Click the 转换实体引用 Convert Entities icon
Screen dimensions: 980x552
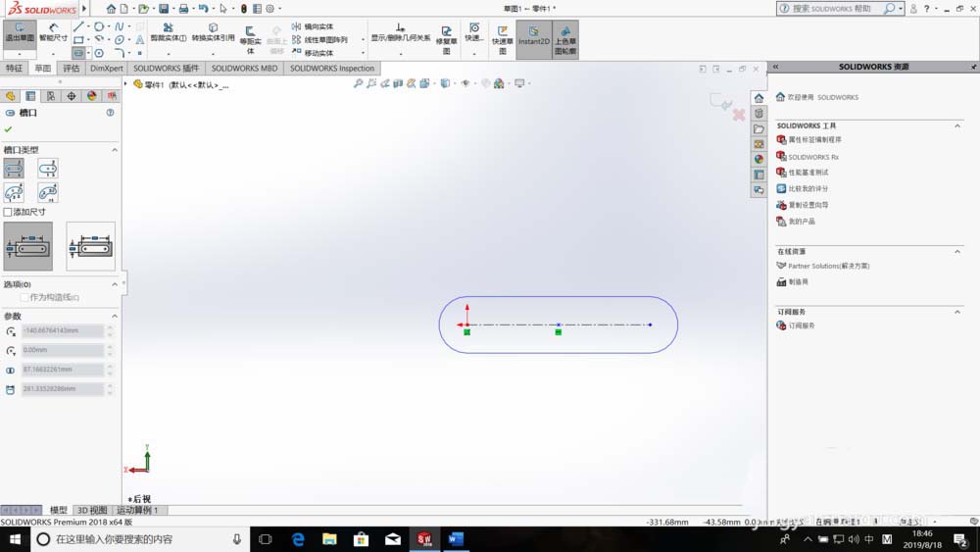pos(213,32)
